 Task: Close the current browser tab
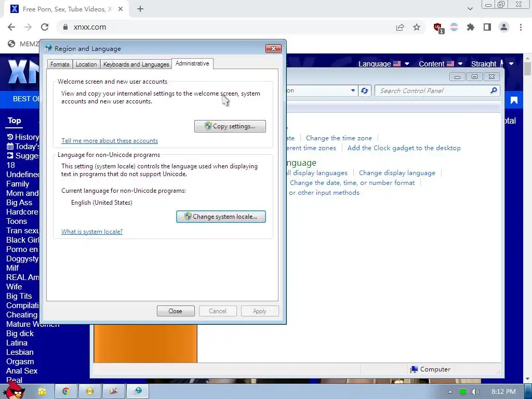121,9
